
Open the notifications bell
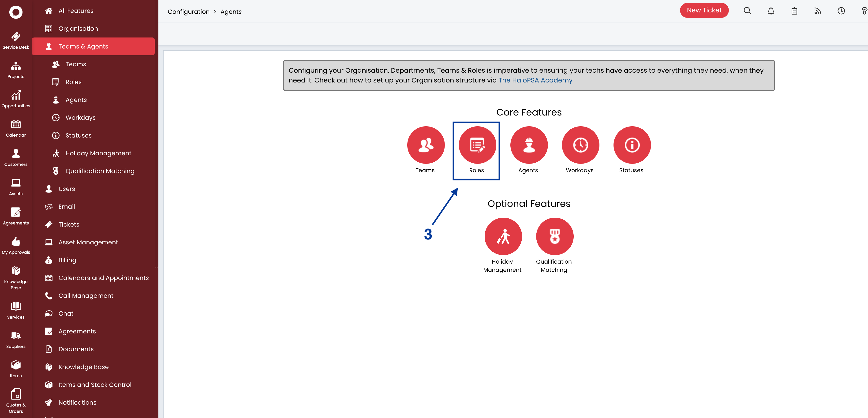[x=771, y=11]
